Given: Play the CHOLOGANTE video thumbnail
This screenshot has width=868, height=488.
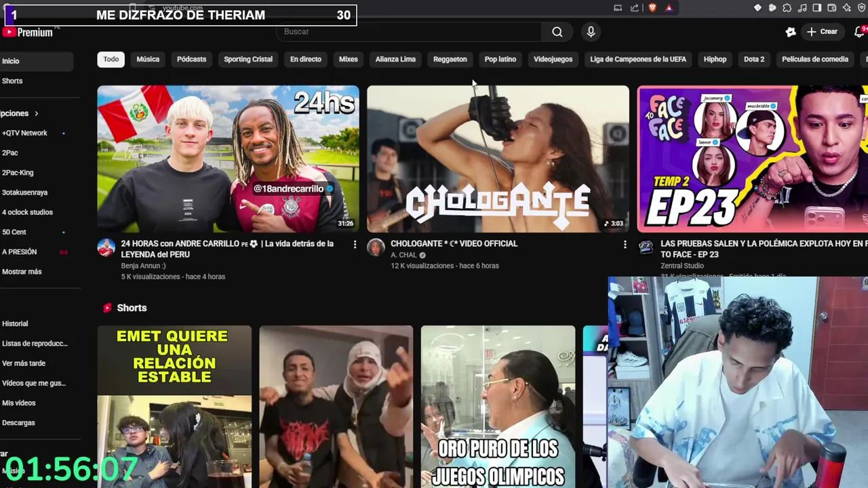Looking at the screenshot, I should (498, 159).
